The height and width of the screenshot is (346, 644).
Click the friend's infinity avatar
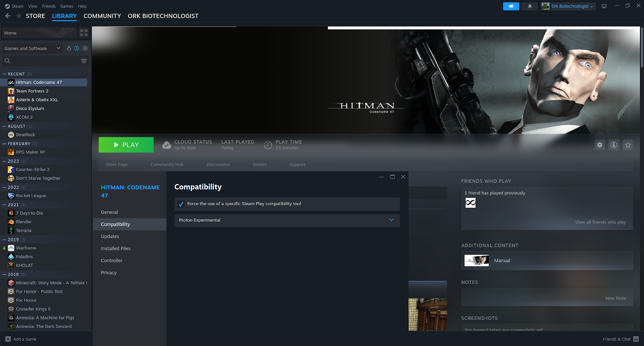coord(471,203)
